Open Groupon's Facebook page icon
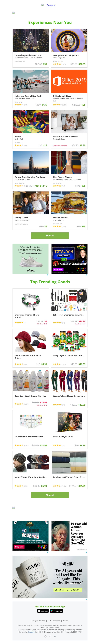Screen dimensions: 100x644 point(50,636)
